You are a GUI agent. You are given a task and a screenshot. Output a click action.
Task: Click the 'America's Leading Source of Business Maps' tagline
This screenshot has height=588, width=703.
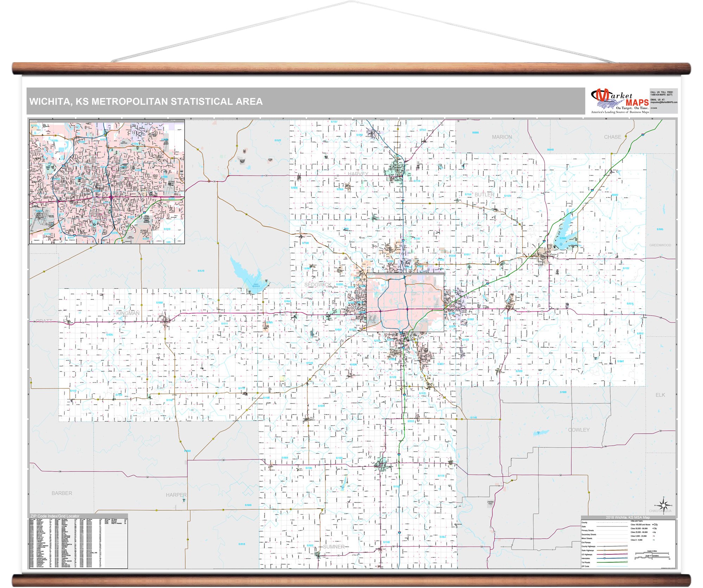coord(620,112)
